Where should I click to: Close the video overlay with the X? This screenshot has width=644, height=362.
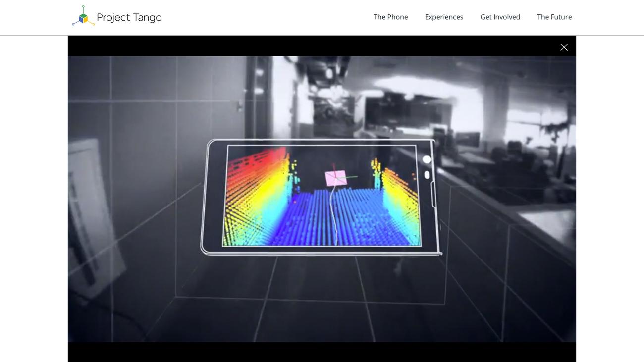(x=564, y=47)
